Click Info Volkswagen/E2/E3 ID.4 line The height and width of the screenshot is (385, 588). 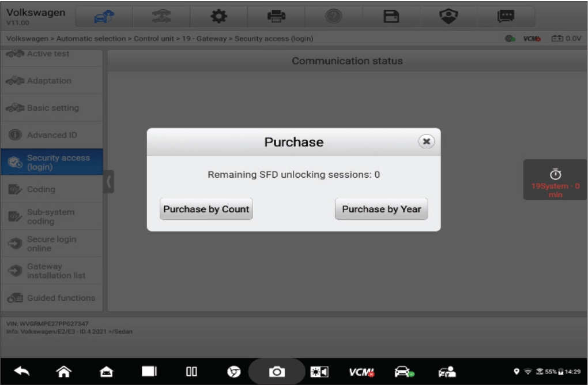pos(69,331)
